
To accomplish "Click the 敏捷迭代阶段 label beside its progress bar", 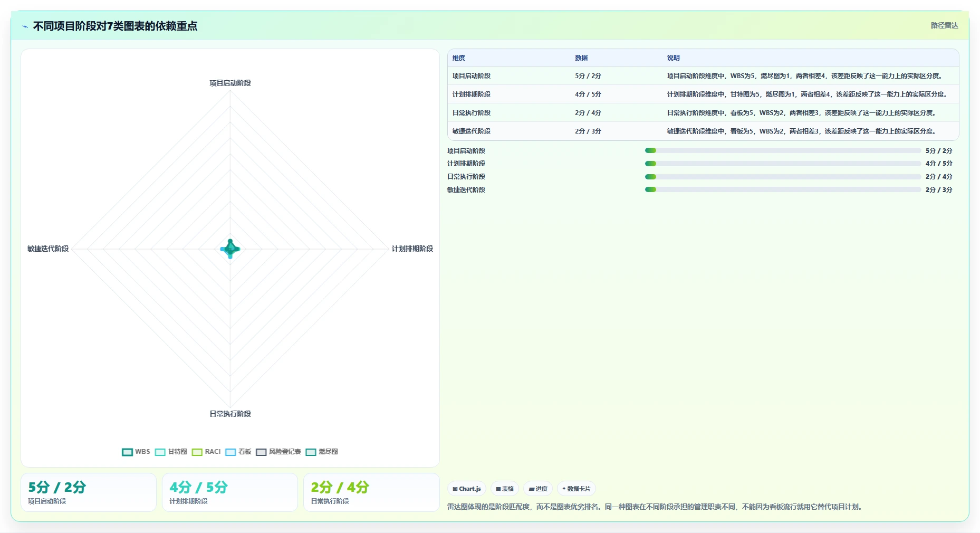I will pos(466,190).
